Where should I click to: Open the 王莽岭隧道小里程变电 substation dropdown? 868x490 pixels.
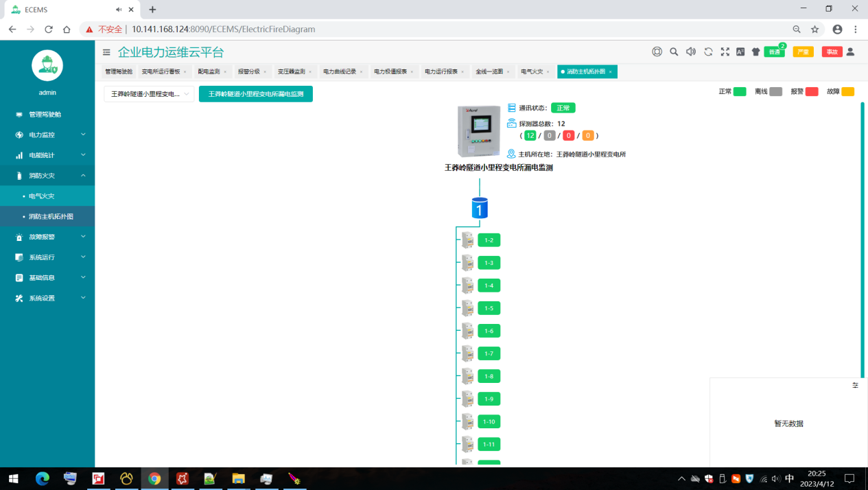pos(149,94)
